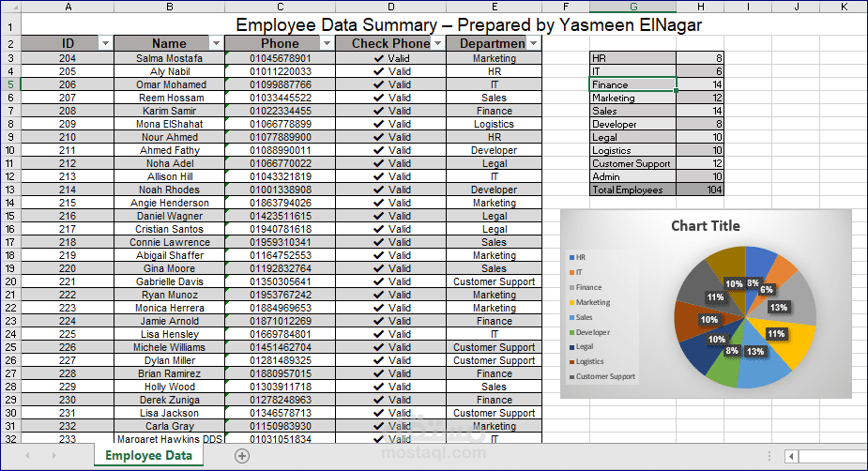Viewport: 868px width, 471px height.
Task: Open the Department column filter dropdown
Action: point(533,43)
